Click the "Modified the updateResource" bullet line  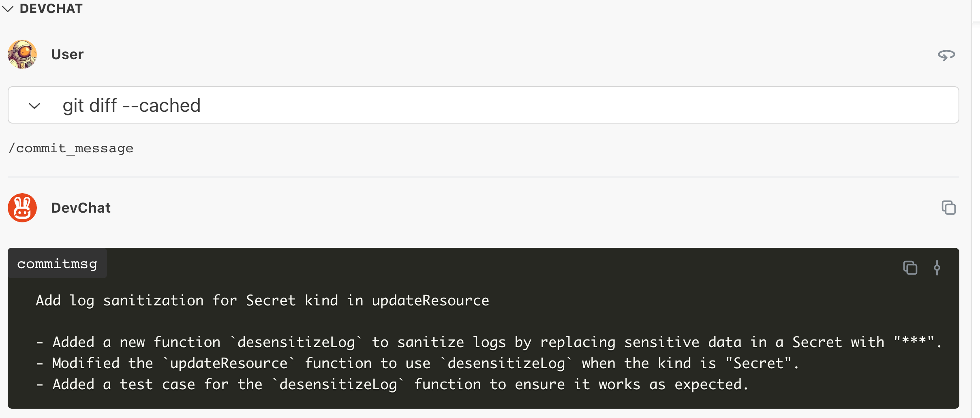(x=417, y=364)
